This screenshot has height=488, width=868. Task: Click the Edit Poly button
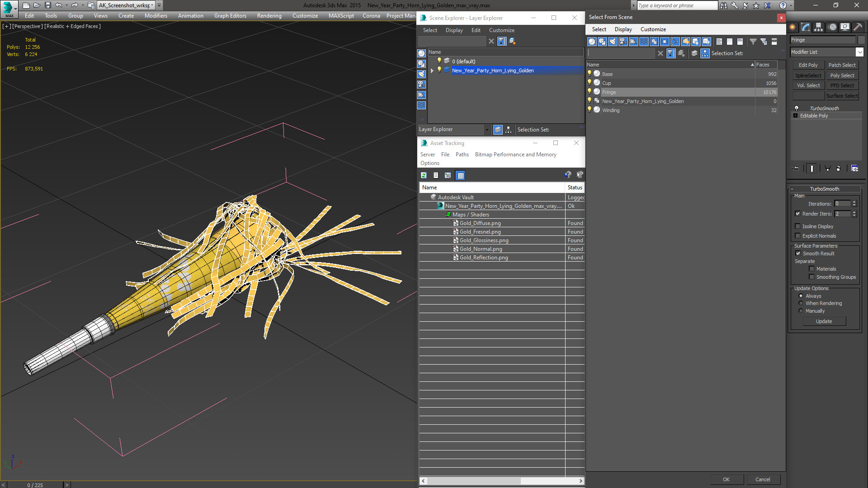click(x=808, y=65)
